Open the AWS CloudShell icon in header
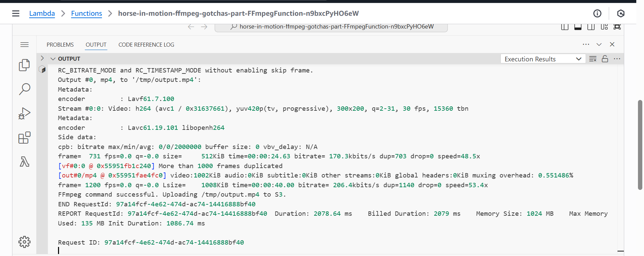 click(621, 13)
